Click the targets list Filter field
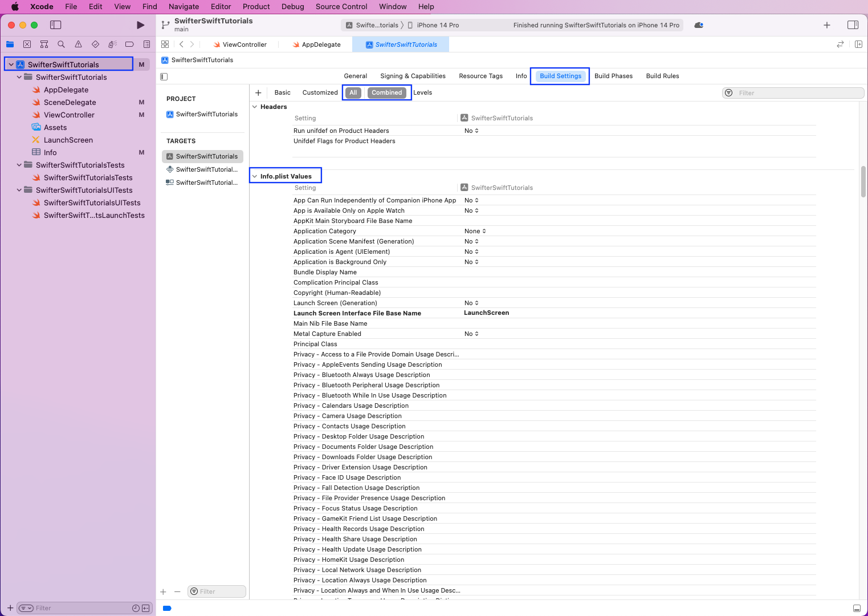Image resolution: width=868 pixels, height=616 pixels. pyautogui.click(x=217, y=591)
